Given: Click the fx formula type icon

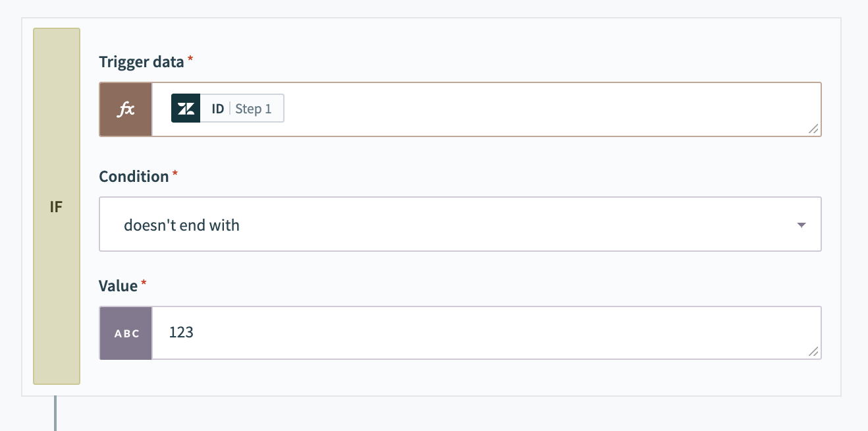Looking at the screenshot, I should click(125, 109).
